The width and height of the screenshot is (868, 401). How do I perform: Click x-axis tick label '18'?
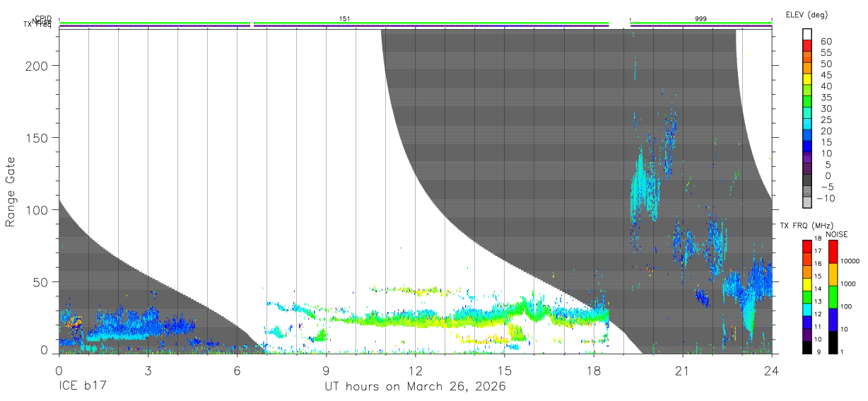tap(593, 371)
